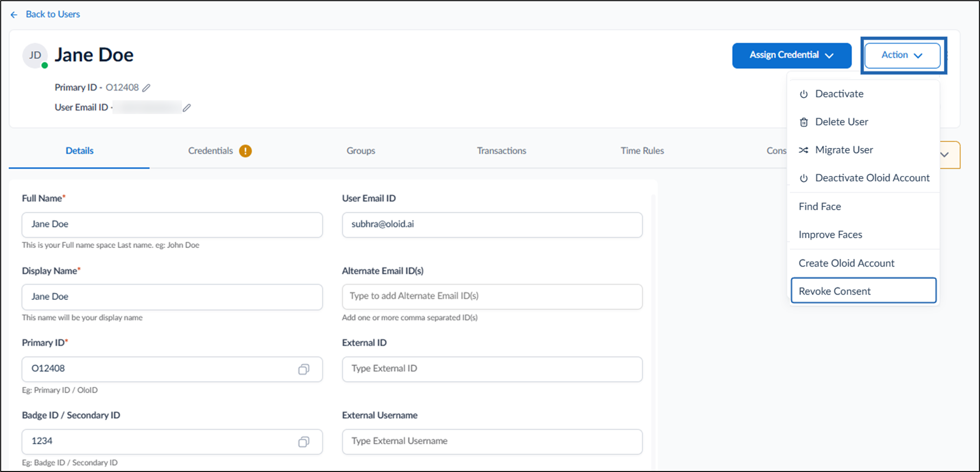The image size is (980, 472).
Task: Choose Find Face from the menu
Action: 863,207
